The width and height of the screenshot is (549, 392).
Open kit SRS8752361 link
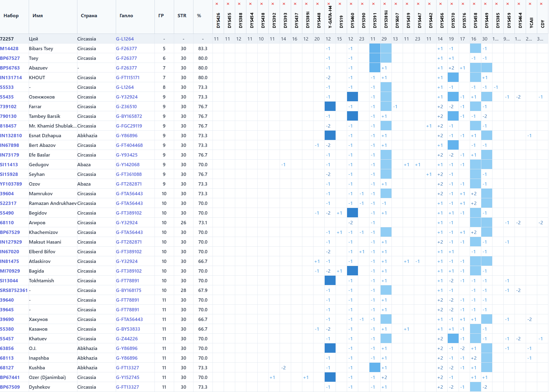pyautogui.click(x=14, y=290)
